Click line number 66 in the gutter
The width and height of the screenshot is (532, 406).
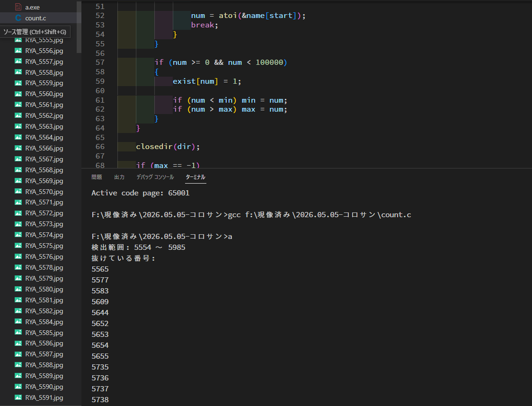coord(100,147)
